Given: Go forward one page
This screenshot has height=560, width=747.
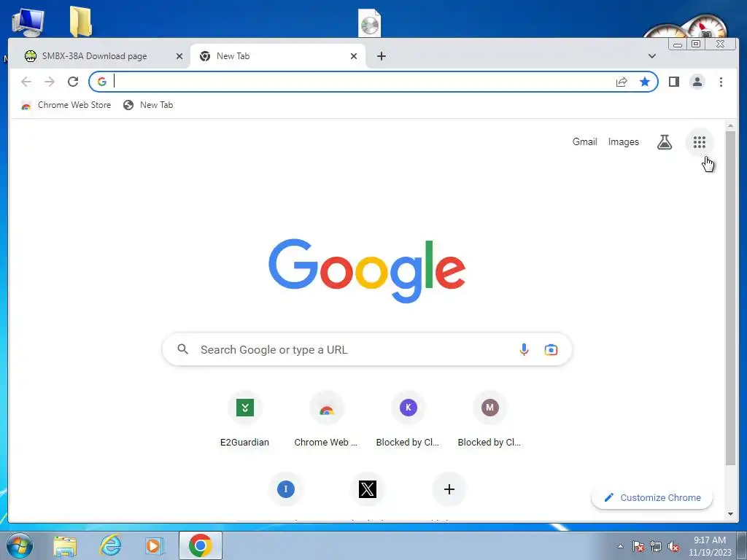Looking at the screenshot, I should coord(50,82).
